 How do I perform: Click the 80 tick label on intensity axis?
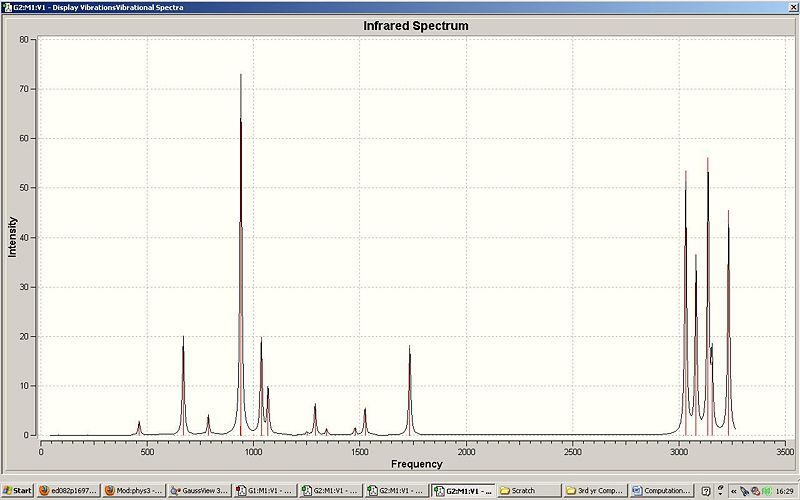pos(24,39)
